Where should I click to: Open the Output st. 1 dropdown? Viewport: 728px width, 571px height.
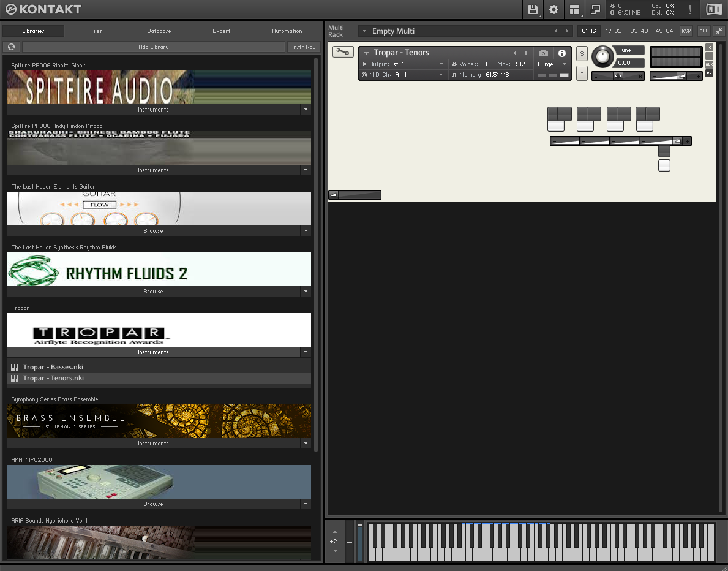click(441, 64)
